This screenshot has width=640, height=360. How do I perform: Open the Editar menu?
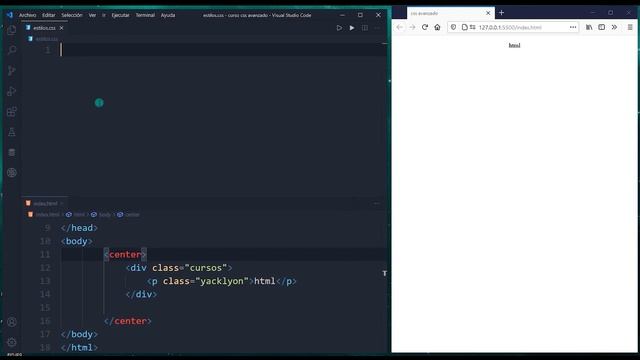[49, 15]
